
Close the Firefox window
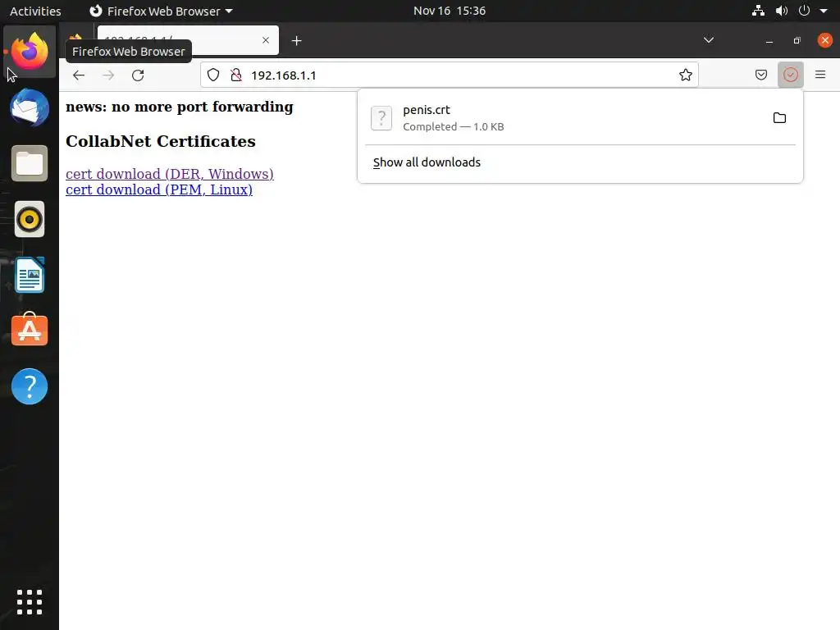click(x=825, y=40)
